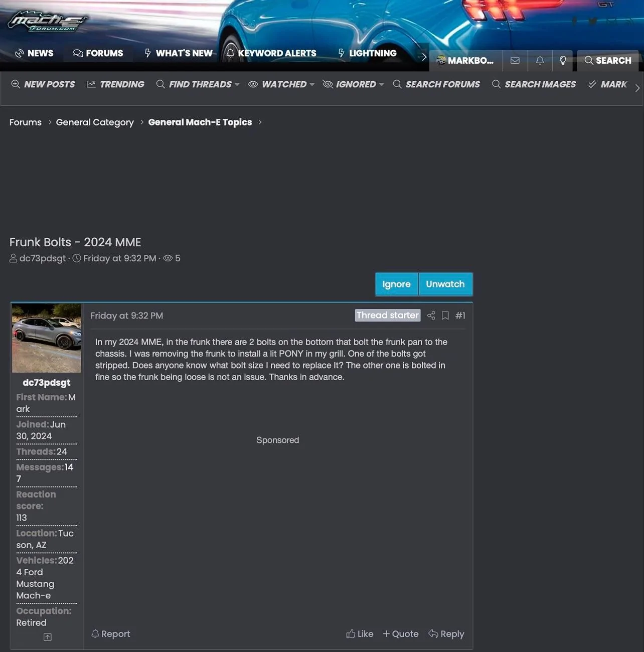Click the IGNORED crossed-eye icon
Image resolution: width=644 pixels, height=652 pixels.
click(328, 84)
